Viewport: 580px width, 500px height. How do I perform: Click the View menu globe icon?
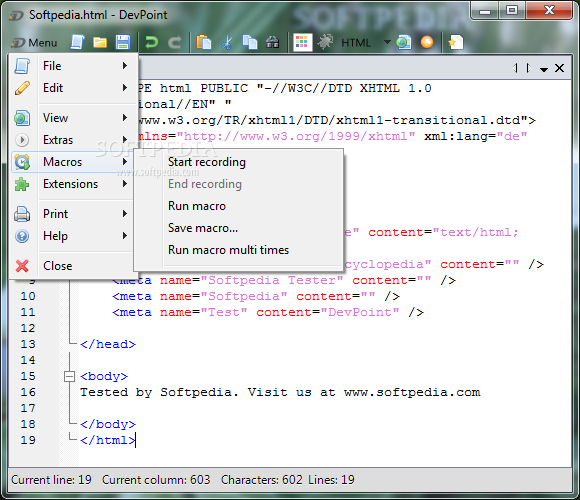pos(22,118)
